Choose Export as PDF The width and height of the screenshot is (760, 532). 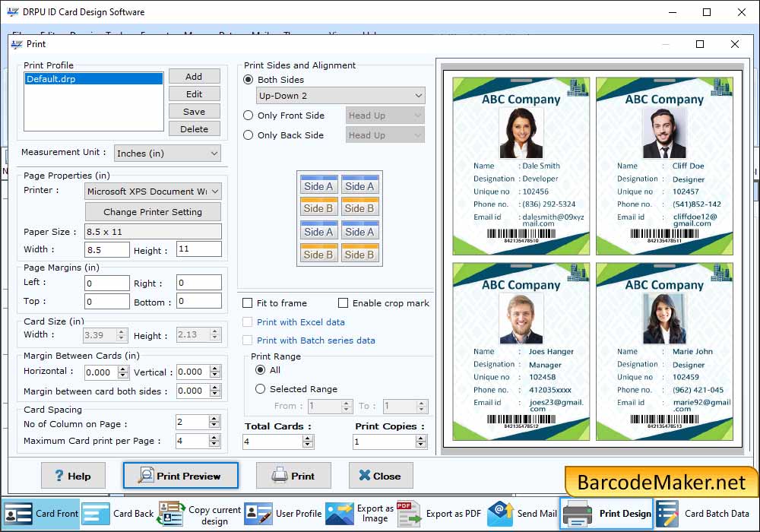(439, 514)
